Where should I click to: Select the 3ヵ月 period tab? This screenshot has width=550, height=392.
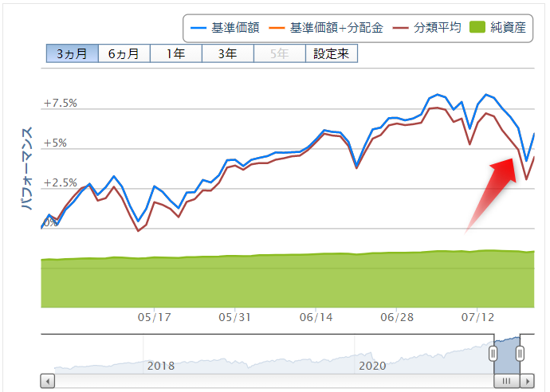[x=73, y=53]
